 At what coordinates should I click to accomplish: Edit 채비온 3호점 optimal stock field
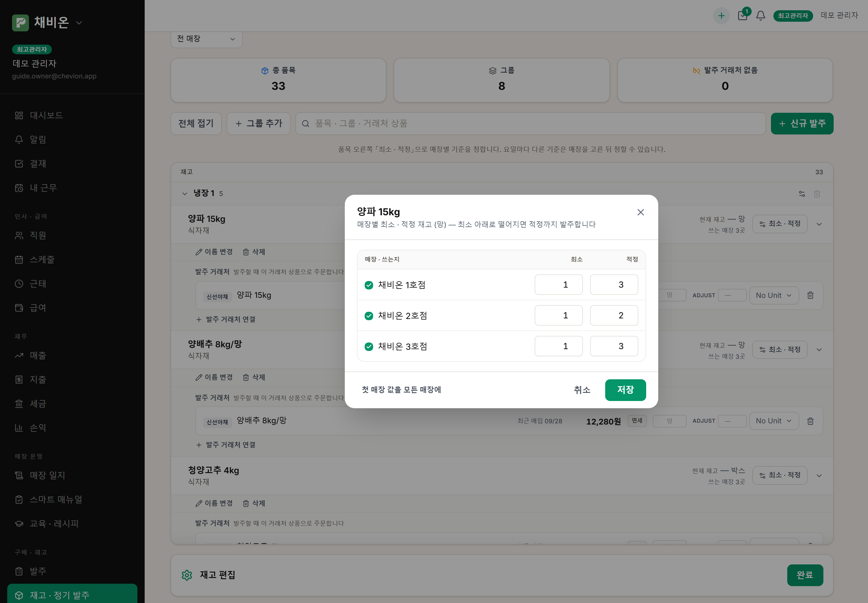point(614,346)
